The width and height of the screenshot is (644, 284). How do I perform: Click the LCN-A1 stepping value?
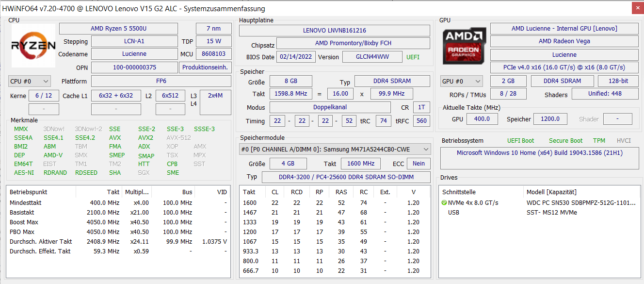(135, 41)
